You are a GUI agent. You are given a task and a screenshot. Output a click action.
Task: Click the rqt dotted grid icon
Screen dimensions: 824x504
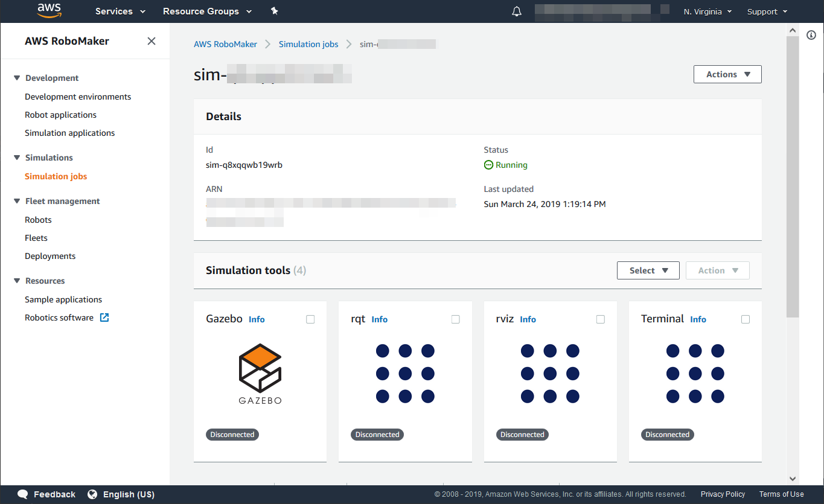point(405,374)
